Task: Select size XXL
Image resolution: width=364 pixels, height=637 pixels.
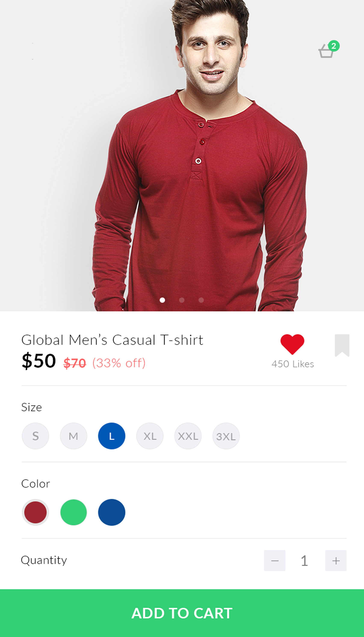Action: (x=188, y=436)
